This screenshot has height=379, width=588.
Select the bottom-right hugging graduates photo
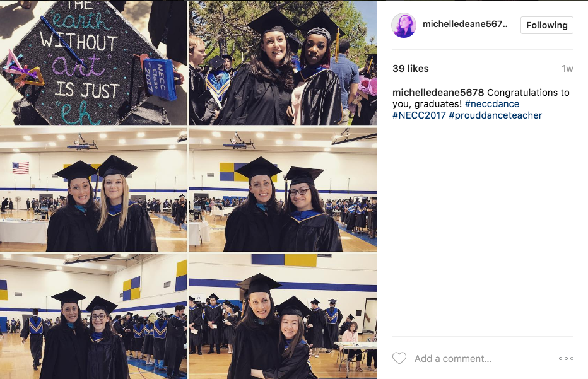(x=283, y=316)
